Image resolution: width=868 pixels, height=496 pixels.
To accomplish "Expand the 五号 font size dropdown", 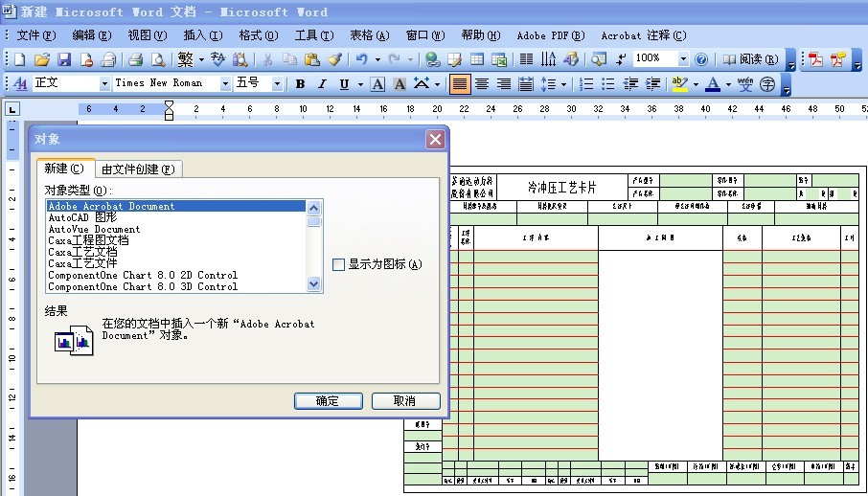I will point(277,84).
